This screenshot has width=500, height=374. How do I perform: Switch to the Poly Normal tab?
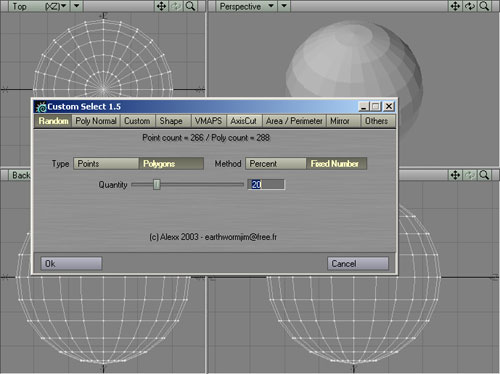96,121
